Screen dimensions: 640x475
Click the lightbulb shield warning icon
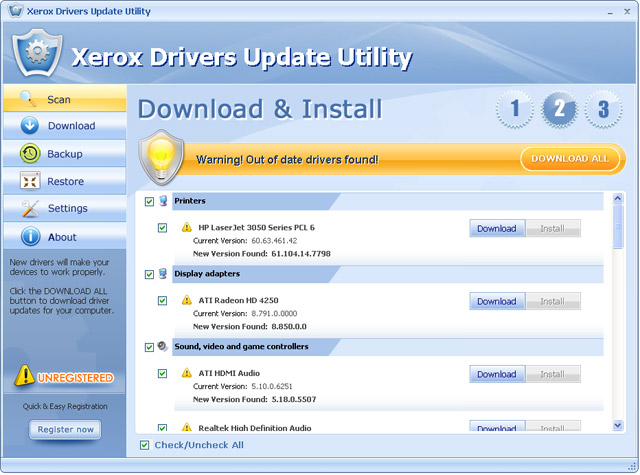tap(161, 157)
